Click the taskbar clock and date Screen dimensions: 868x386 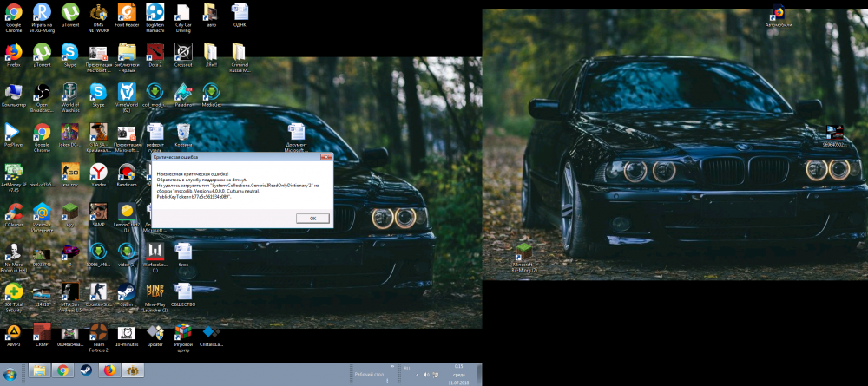pyautogui.click(x=457, y=373)
